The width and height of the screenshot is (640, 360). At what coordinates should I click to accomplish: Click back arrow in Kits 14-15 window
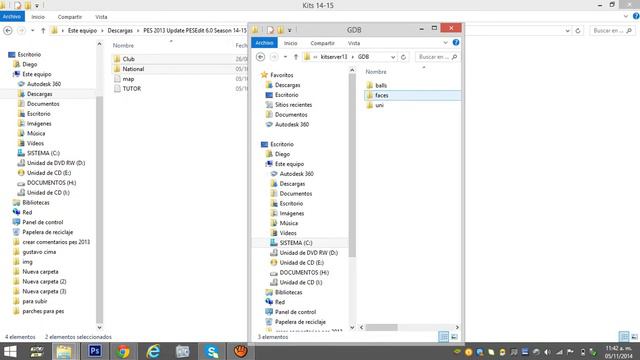click(8, 31)
